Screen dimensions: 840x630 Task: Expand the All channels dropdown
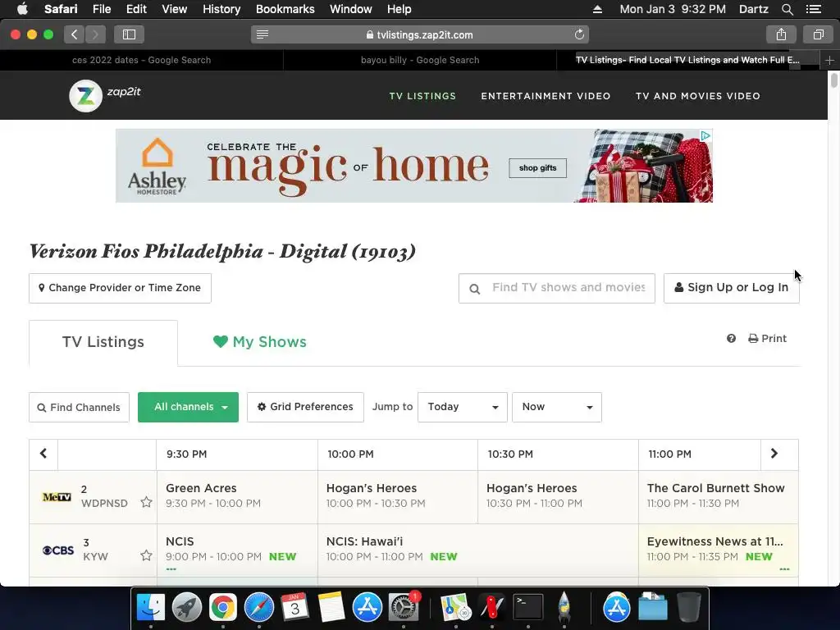[x=188, y=407]
